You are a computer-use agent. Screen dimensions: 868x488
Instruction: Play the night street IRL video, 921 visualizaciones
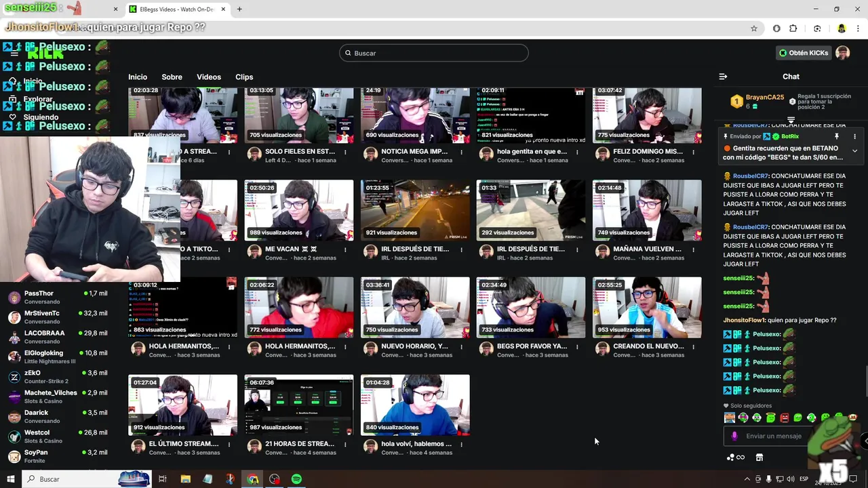(415, 210)
